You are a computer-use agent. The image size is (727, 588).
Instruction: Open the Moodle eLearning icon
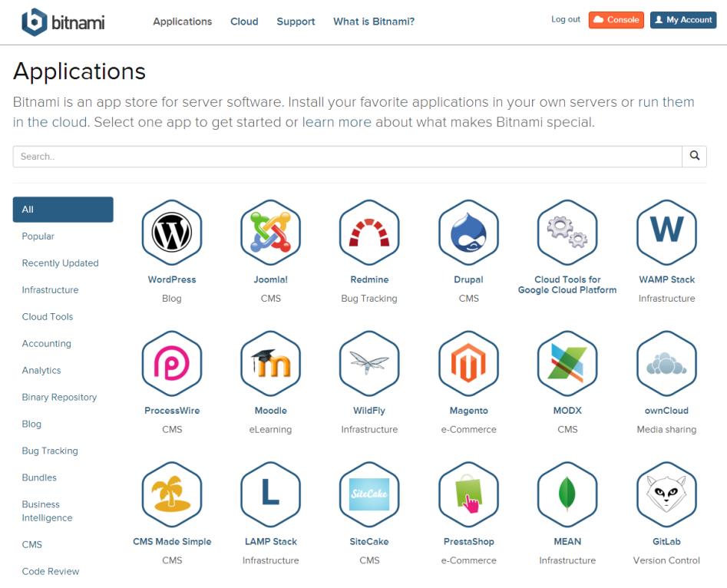coord(270,363)
